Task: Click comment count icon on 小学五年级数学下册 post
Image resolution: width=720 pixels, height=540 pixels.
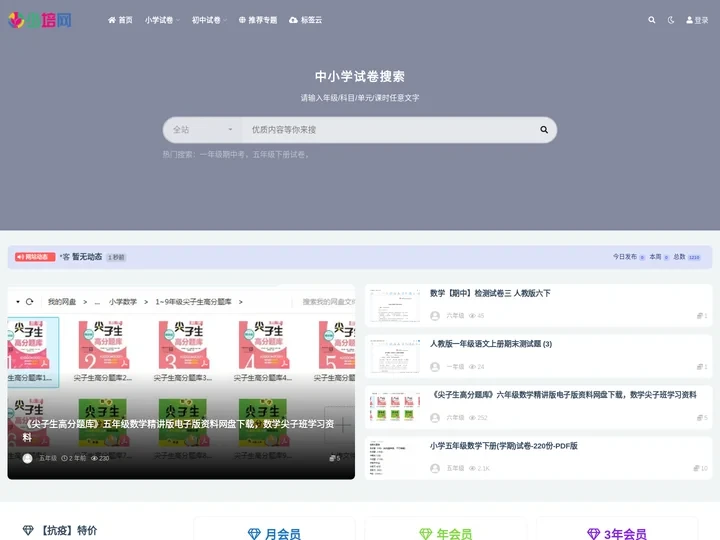Action: point(701,468)
